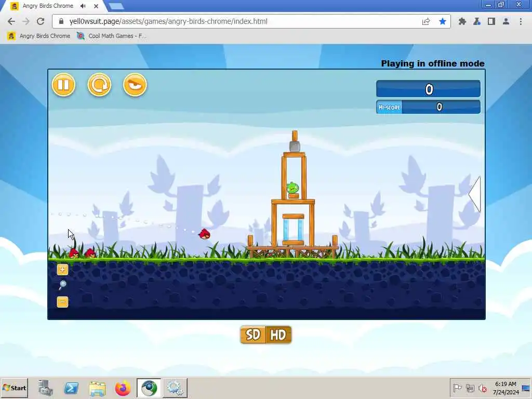Click the green pig in the tower
Image resolution: width=532 pixels, height=399 pixels.
click(292, 188)
